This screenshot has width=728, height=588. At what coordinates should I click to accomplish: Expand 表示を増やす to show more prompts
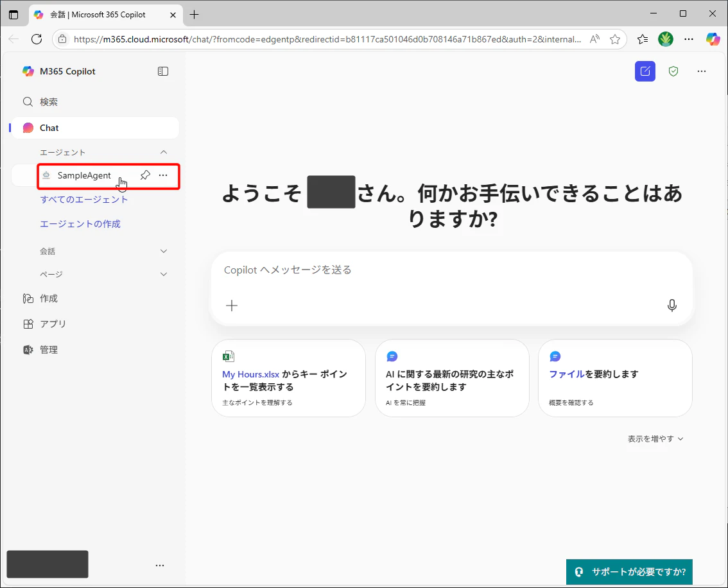(x=655, y=438)
